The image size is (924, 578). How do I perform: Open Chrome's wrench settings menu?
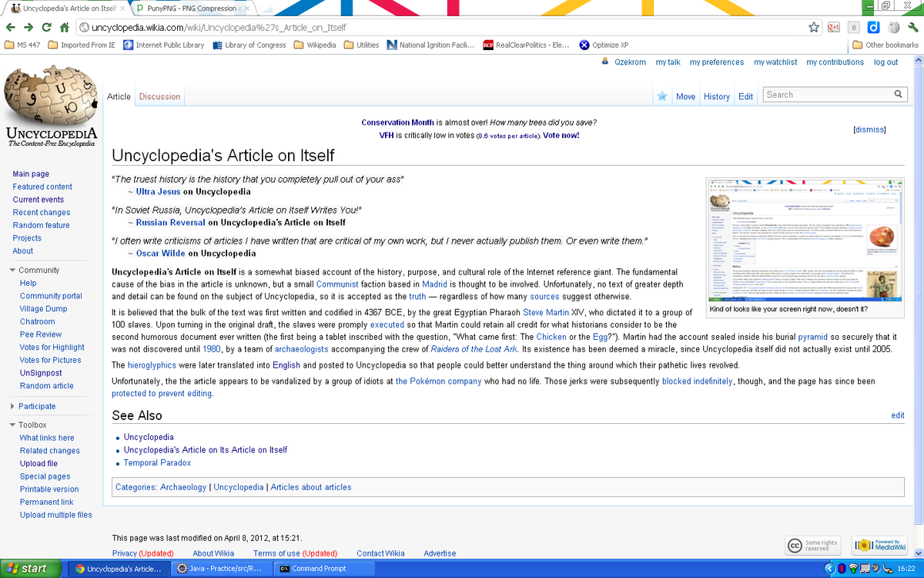[914, 26]
